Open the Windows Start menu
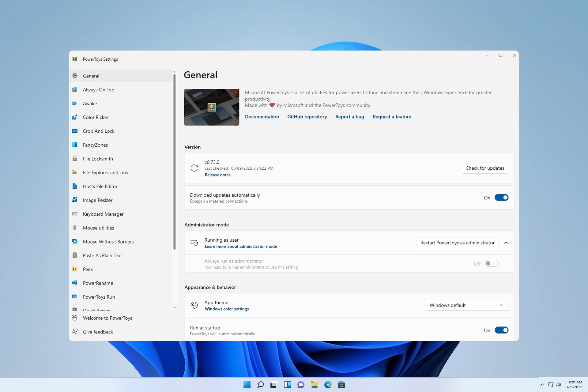588x392 pixels. pyautogui.click(x=247, y=385)
